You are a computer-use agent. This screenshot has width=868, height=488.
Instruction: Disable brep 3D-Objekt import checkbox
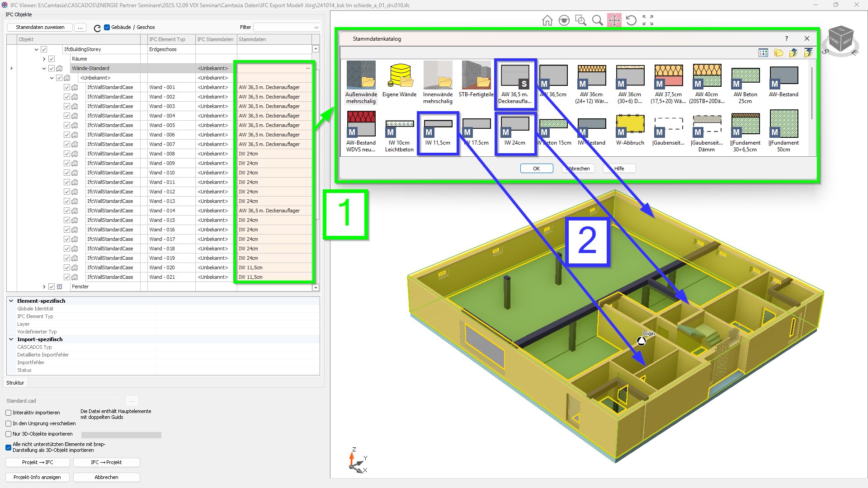(9, 447)
